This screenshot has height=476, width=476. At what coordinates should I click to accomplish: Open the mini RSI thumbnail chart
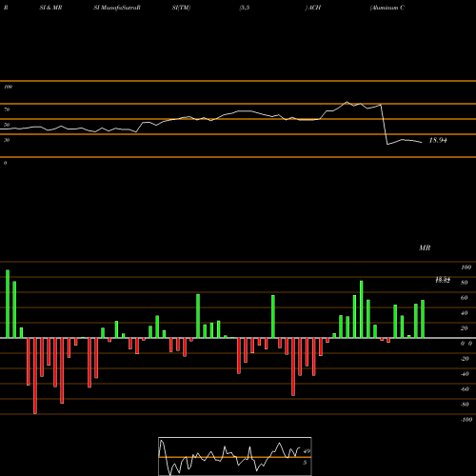click(235, 456)
